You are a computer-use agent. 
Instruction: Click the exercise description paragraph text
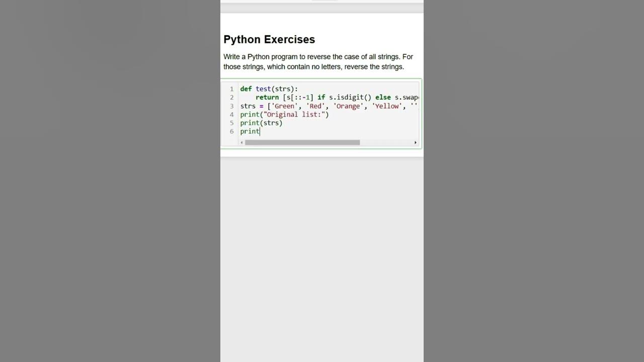click(x=318, y=62)
